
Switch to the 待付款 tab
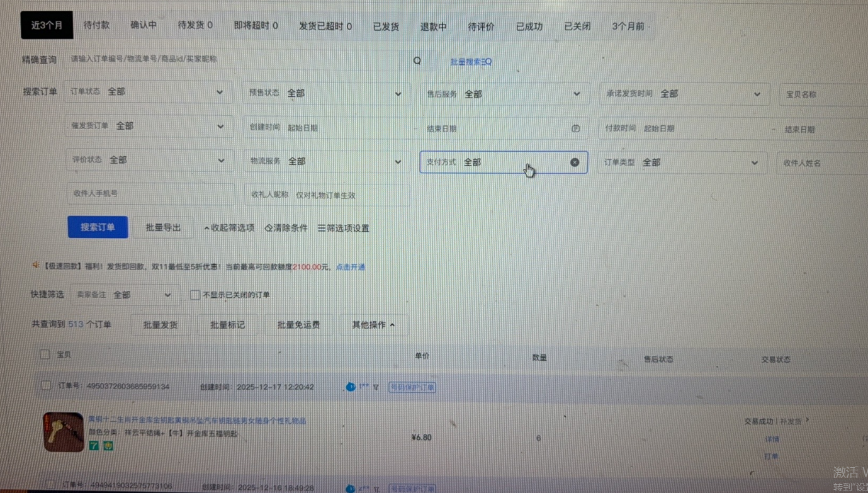click(96, 25)
